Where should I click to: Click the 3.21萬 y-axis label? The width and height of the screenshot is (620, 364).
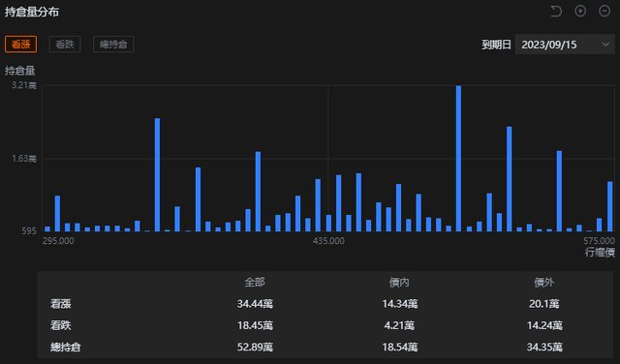click(24, 85)
